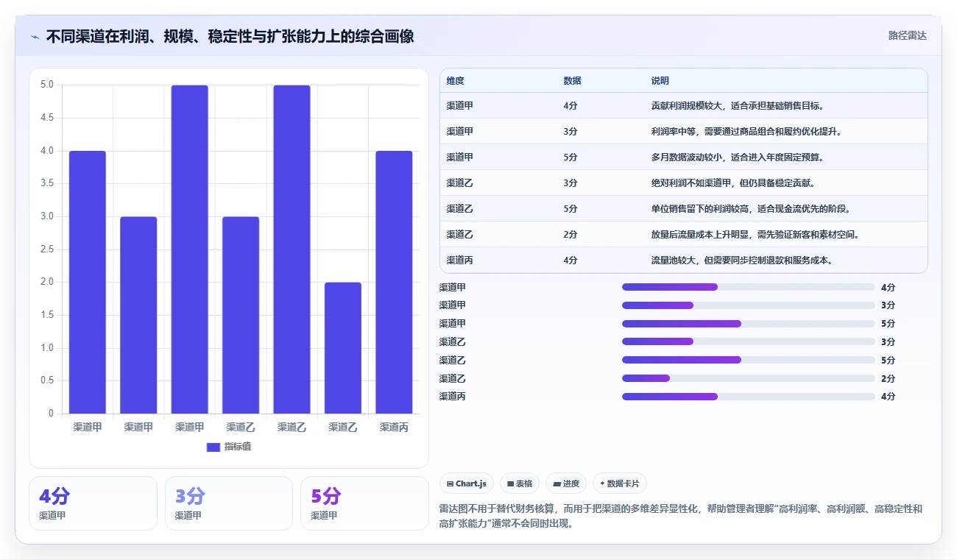
Task: Click the 渠道甲 5分 progress bar
Action: point(749,324)
